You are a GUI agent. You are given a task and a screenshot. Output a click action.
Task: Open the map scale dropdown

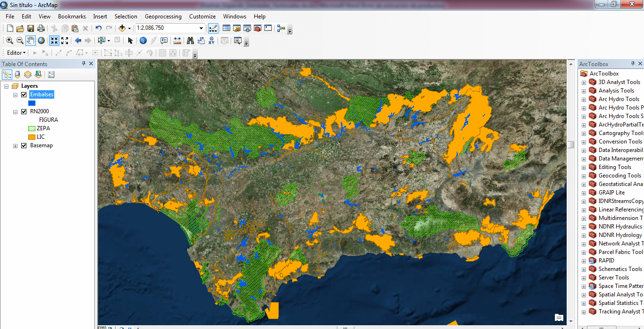coord(201,28)
